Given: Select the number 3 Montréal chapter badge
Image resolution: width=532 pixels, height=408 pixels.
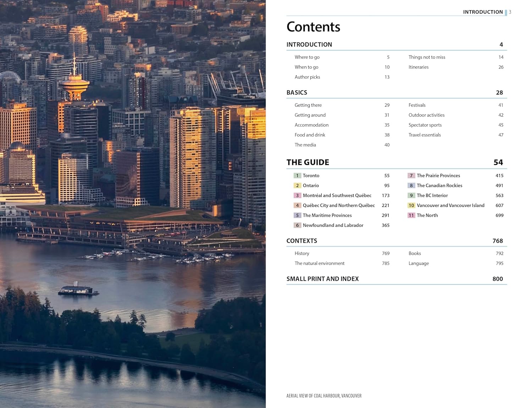Looking at the screenshot, I should [x=297, y=195].
